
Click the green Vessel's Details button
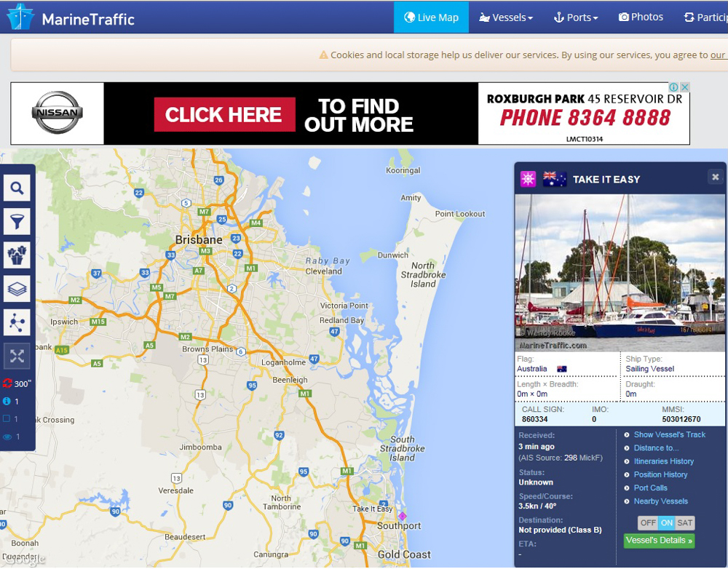[x=659, y=541]
